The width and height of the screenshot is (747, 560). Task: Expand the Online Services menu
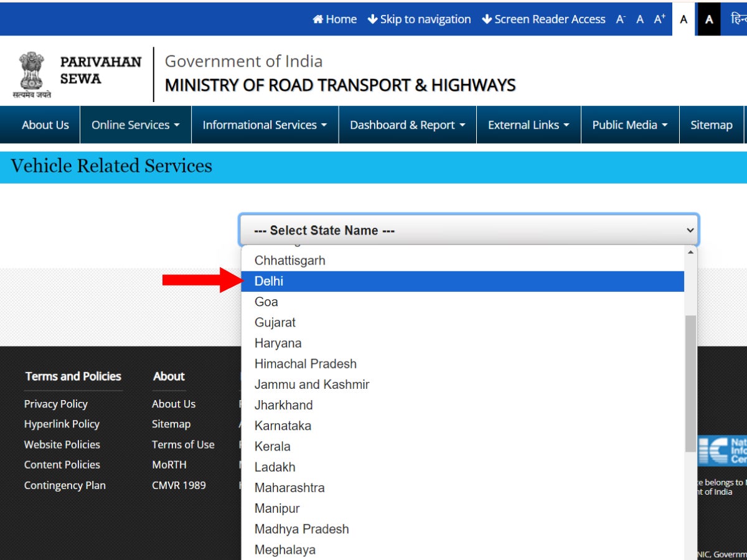coord(134,124)
